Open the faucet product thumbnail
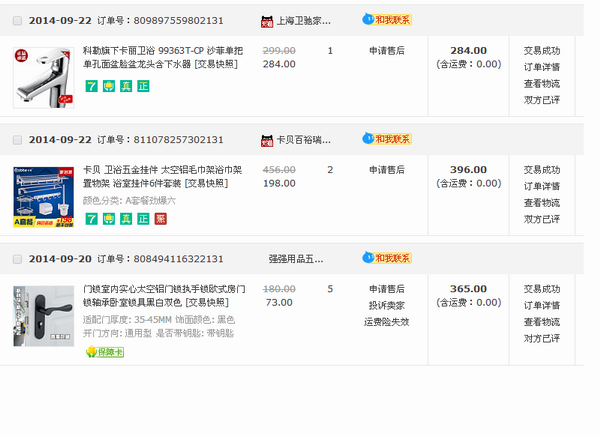The width and height of the screenshot is (600, 437). [x=43, y=77]
